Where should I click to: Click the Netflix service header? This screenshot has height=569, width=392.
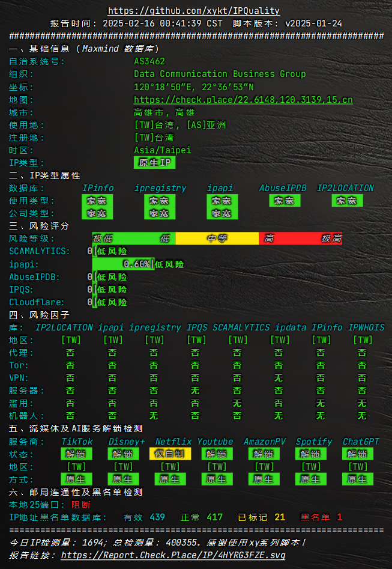point(173,441)
